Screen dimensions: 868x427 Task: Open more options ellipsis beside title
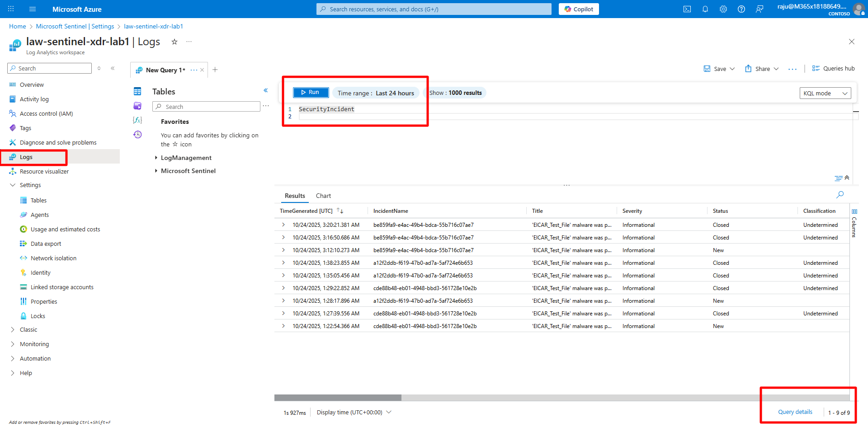click(x=189, y=42)
